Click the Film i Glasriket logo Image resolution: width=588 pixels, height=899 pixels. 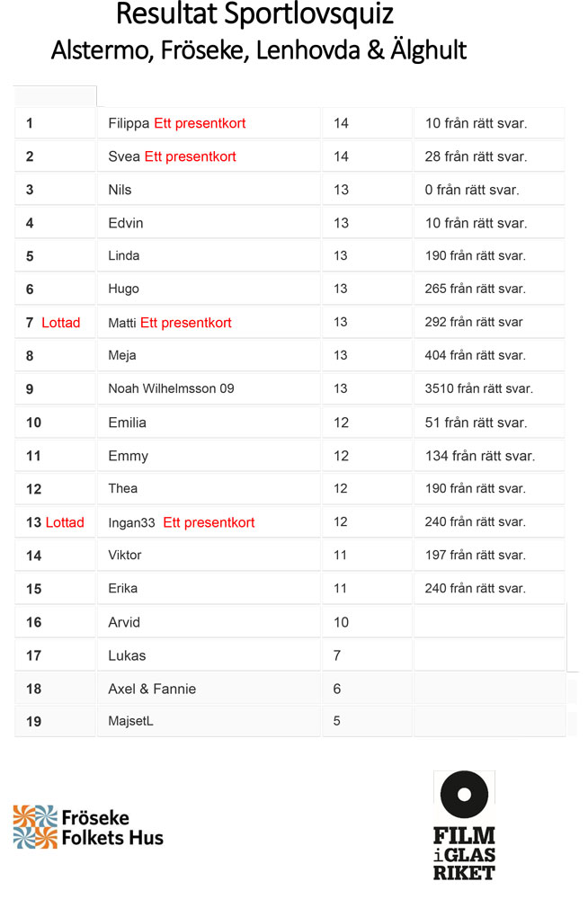(464, 825)
